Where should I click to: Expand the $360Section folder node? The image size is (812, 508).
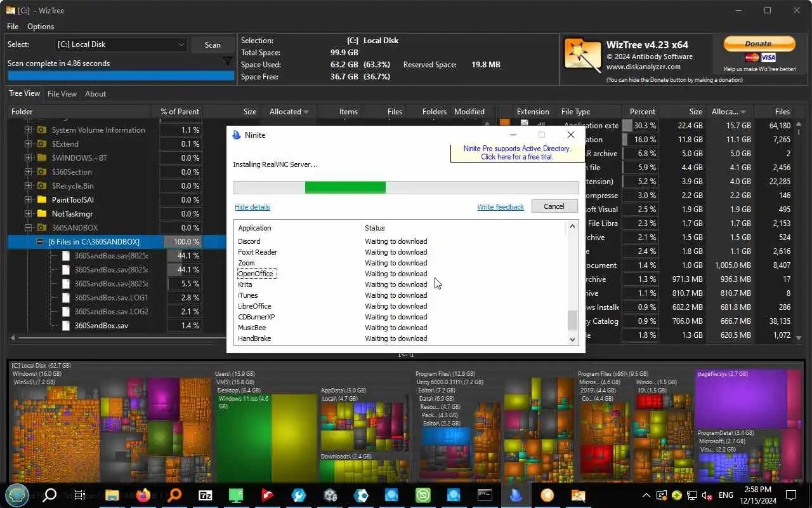click(28, 171)
